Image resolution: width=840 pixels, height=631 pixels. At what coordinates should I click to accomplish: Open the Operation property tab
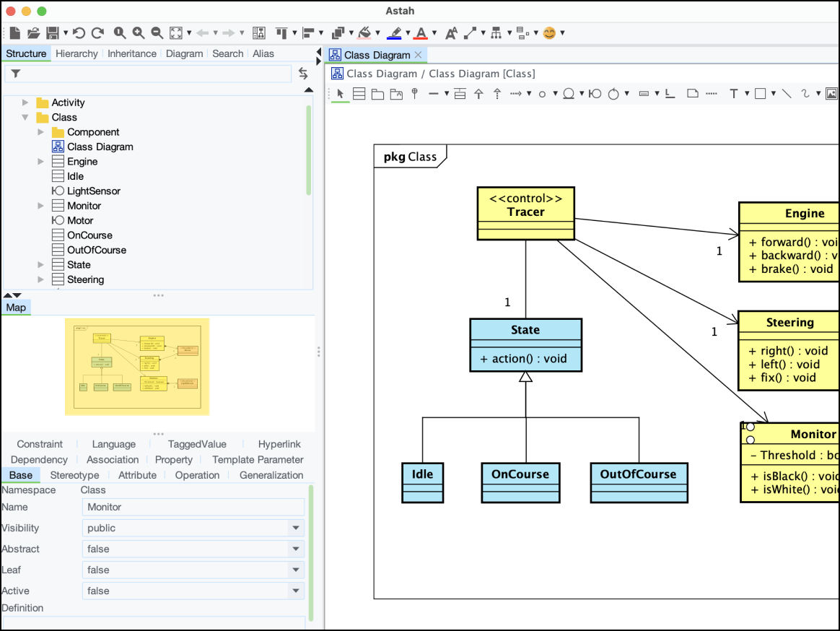tap(197, 475)
